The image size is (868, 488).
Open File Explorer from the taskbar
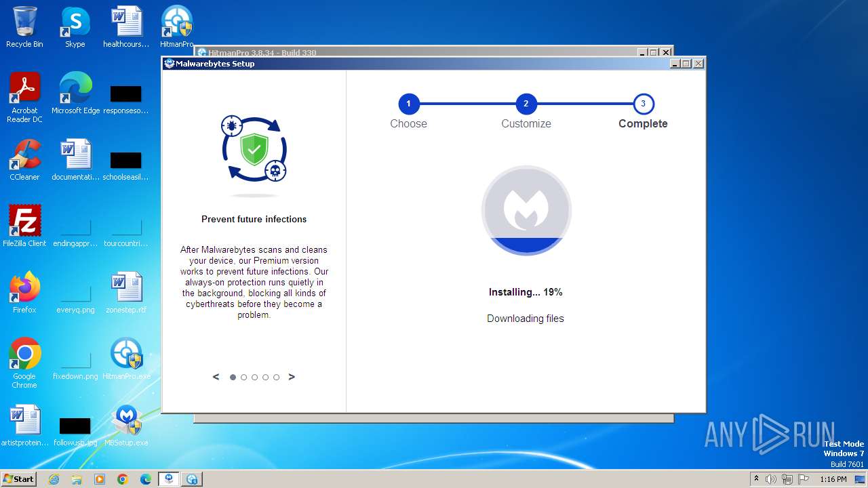(x=77, y=479)
